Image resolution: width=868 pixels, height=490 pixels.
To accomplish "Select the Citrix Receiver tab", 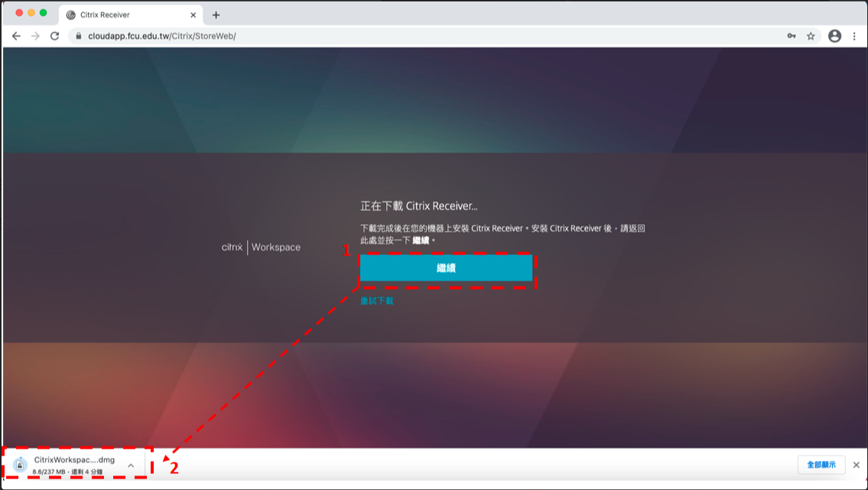I will pos(122,15).
